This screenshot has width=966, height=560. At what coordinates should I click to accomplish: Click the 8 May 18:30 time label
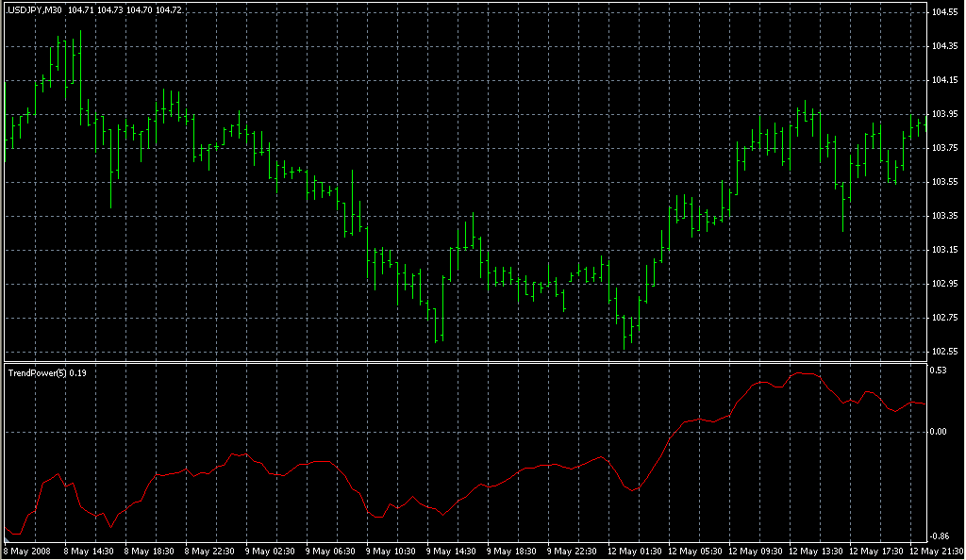(149, 552)
